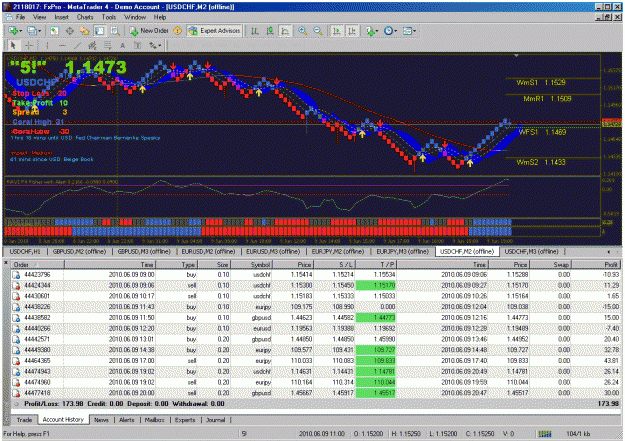Toggle chart Auto Scroll icon

(x=337, y=31)
